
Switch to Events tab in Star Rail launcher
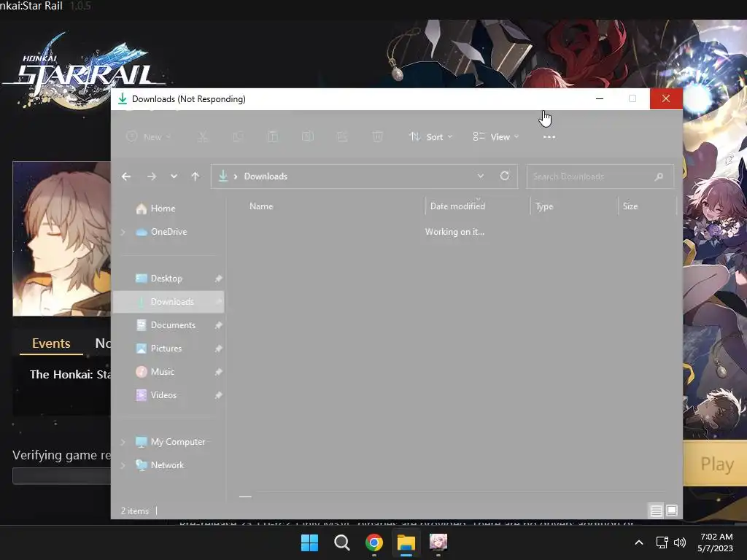point(51,343)
